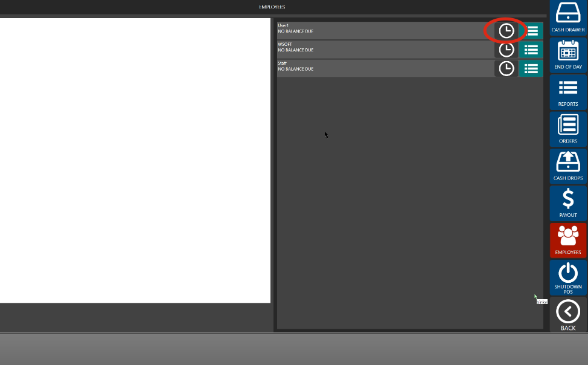Click the blank white panel area
Screen dimensions: 588x365
[135, 160]
